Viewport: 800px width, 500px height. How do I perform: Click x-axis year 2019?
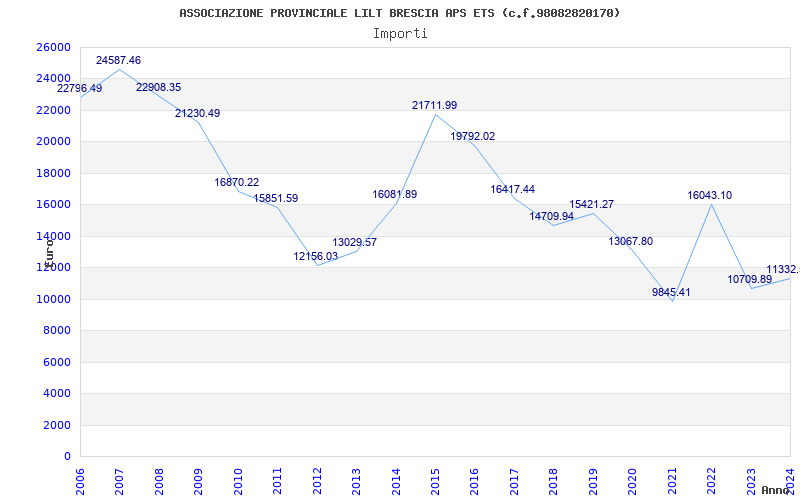click(593, 482)
